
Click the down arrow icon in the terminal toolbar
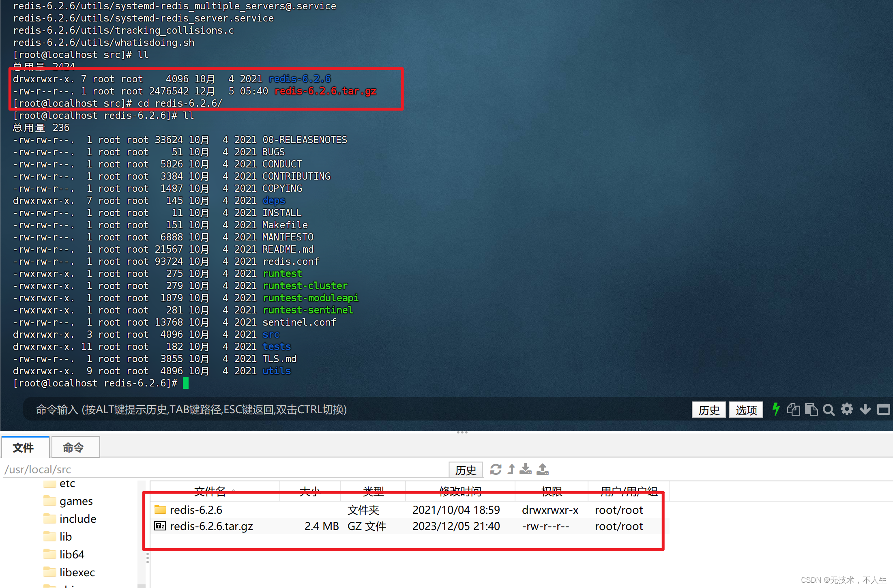(865, 410)
